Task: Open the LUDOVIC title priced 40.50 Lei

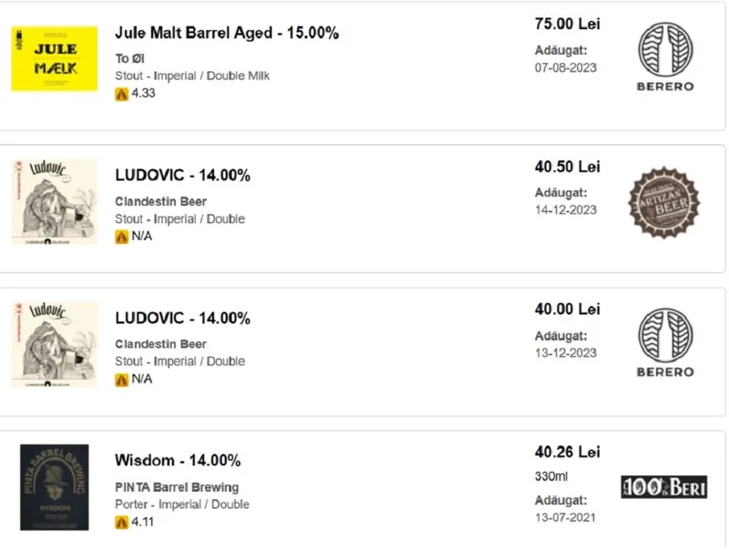Action: (183, 175)
